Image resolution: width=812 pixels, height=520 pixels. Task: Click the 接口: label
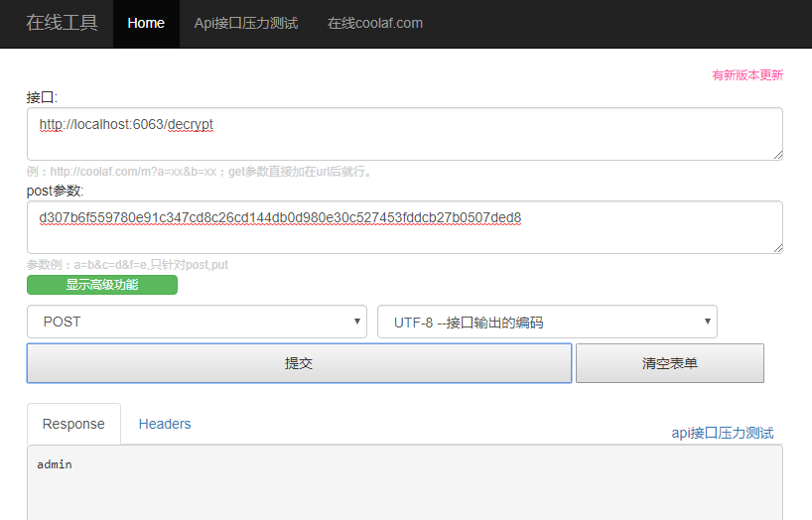[x=42, y=97]
